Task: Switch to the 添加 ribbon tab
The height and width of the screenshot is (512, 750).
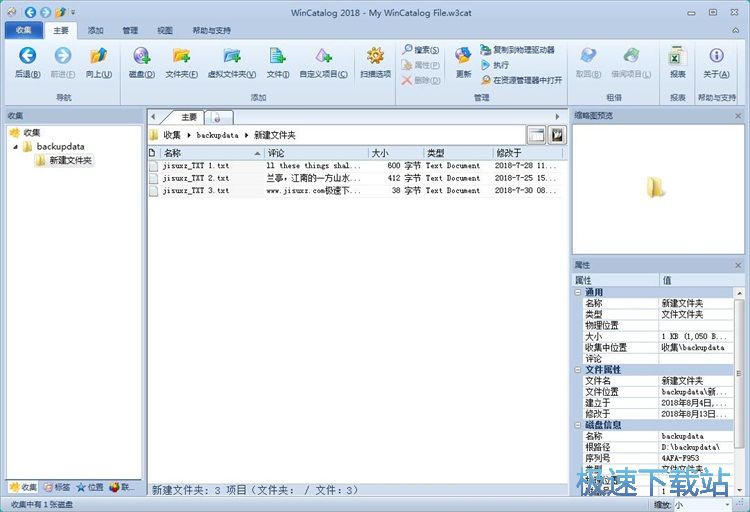Action: click(x=95, y=30)
